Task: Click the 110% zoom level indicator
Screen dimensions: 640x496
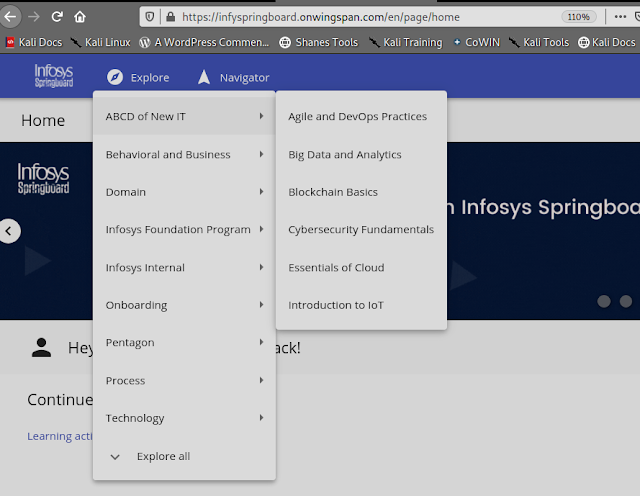Action: tap(579, 17)
